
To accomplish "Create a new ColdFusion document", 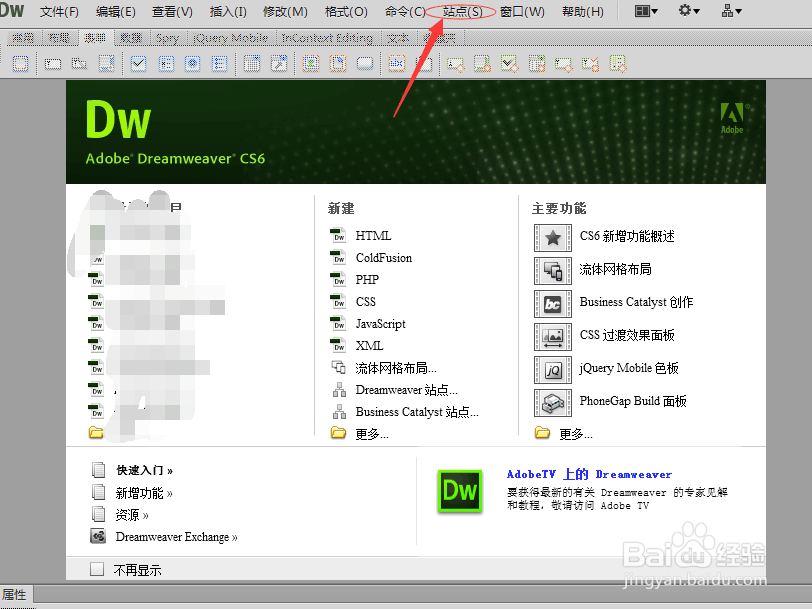I will tap(384, 258).
